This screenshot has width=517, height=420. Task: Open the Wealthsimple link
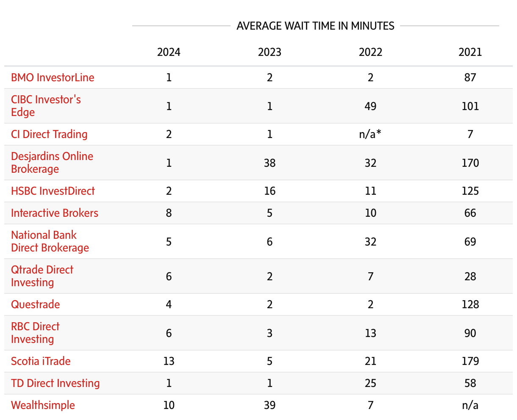pyautogui.click(x=43, y=405)
